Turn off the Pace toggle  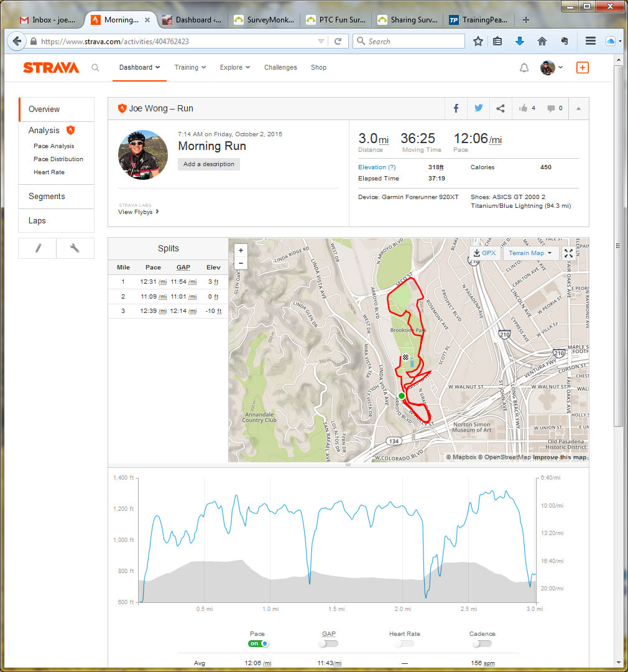257,643
